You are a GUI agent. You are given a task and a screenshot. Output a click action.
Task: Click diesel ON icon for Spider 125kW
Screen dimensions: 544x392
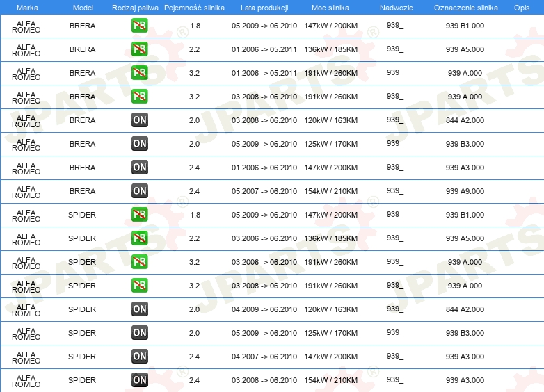click(139, 332)
